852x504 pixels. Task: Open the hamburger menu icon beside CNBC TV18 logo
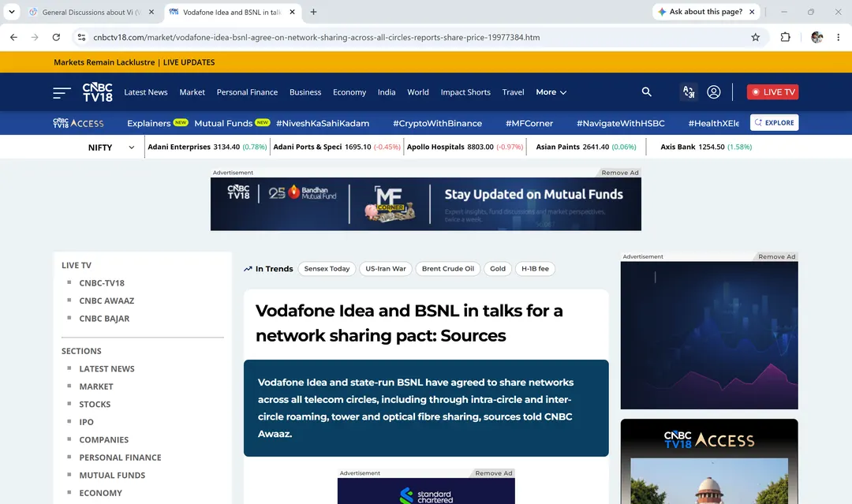[62, 92]
